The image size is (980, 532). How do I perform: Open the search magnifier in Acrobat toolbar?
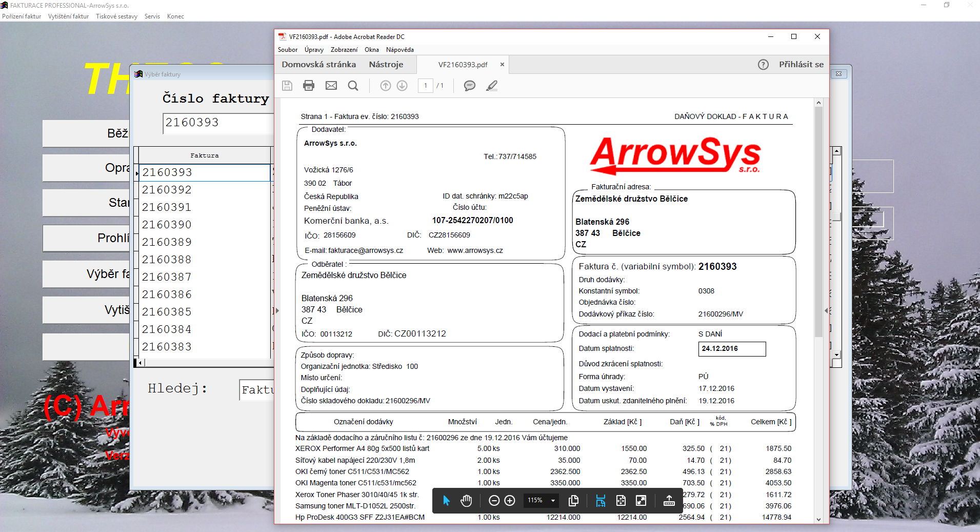(x=353, y=86)
